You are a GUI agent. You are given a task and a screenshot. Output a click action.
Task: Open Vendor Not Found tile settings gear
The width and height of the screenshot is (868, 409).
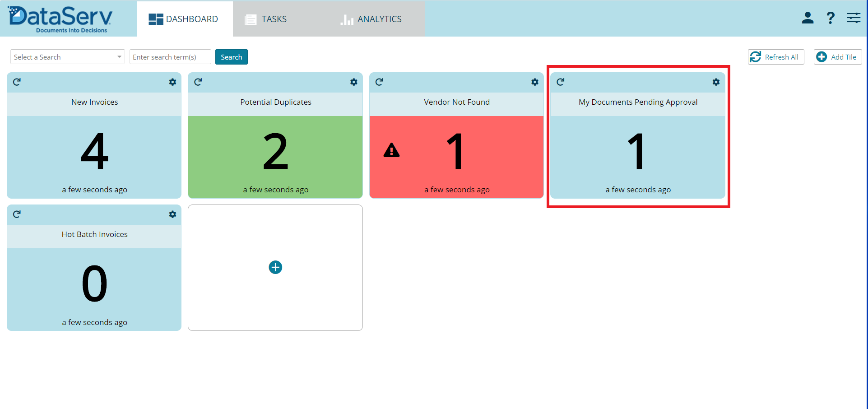(534, 82)
